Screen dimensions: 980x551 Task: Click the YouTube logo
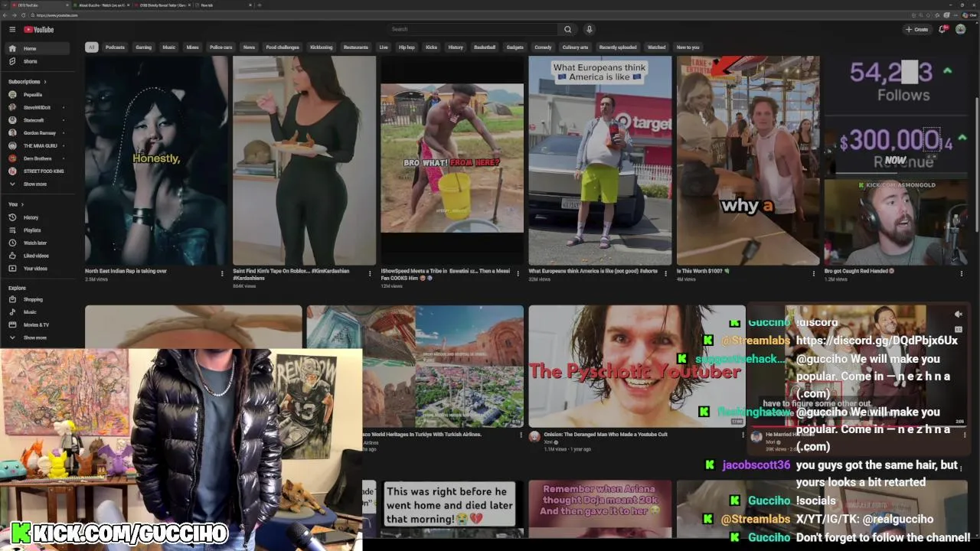[38, 29]
